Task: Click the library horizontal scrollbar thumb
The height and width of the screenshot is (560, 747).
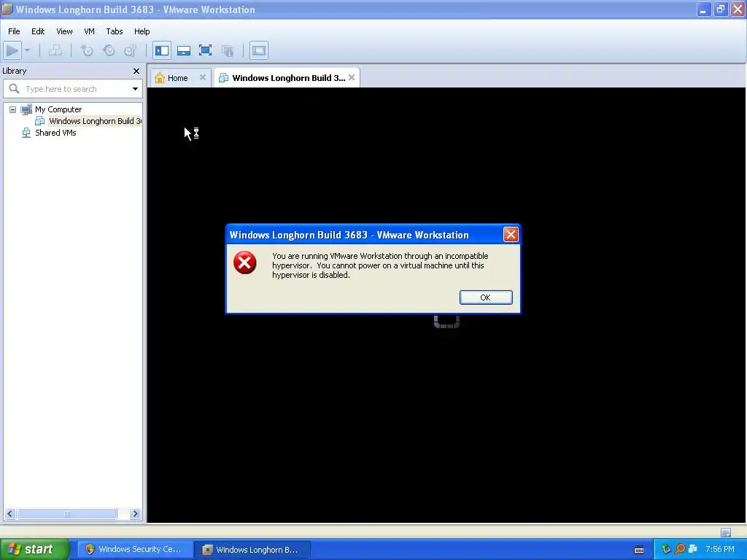Action: pyautogui.click(x=66, y=514)
